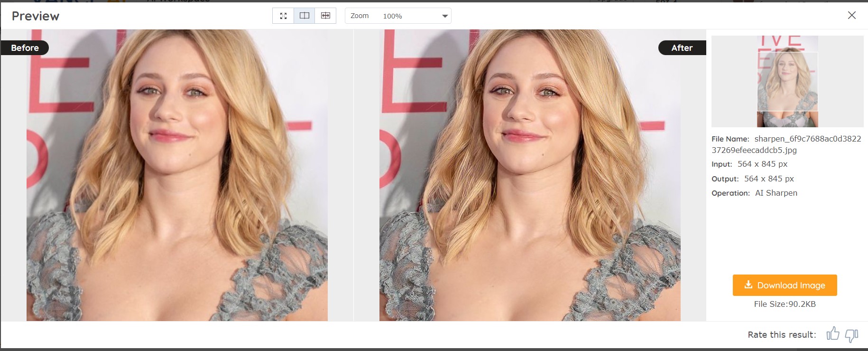Close the Preview dialog with the X
Viewport: 868px width, 351px height.
(851, 15)
